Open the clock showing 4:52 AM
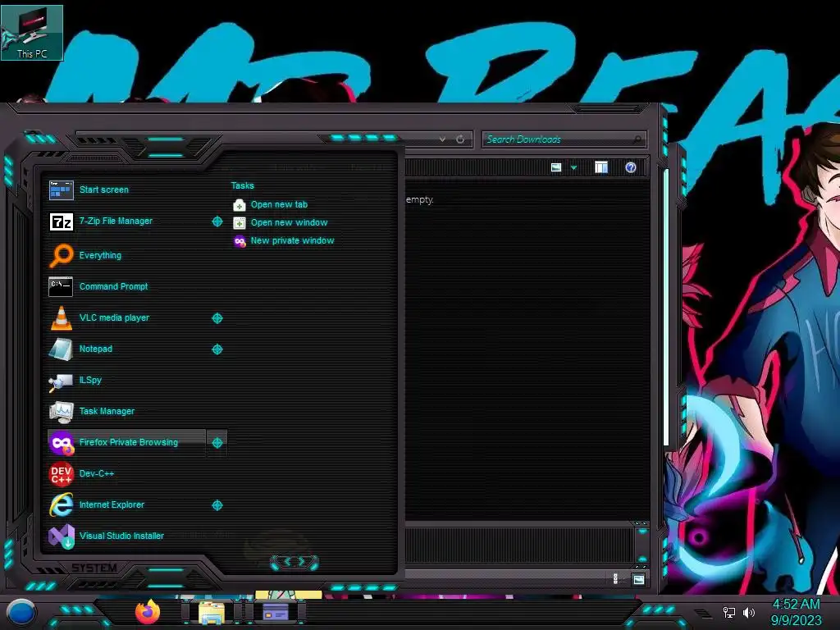 tap(796, 612)
